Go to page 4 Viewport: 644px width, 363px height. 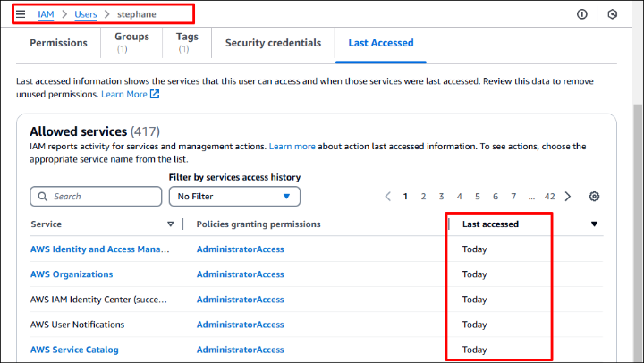(459, 197)
